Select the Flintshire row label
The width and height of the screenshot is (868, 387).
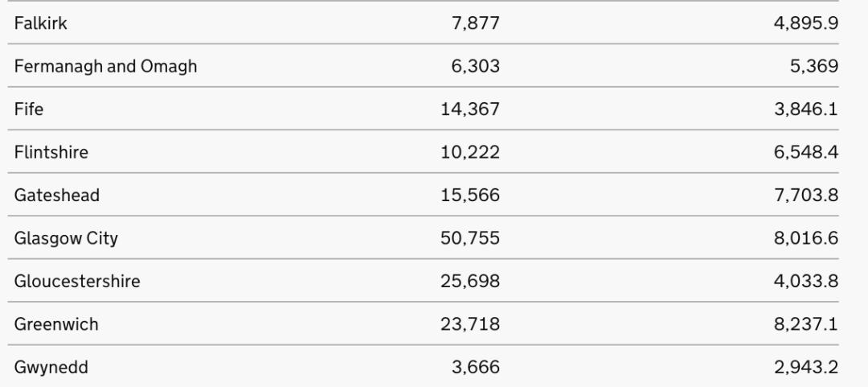click(x=51, y=152)
